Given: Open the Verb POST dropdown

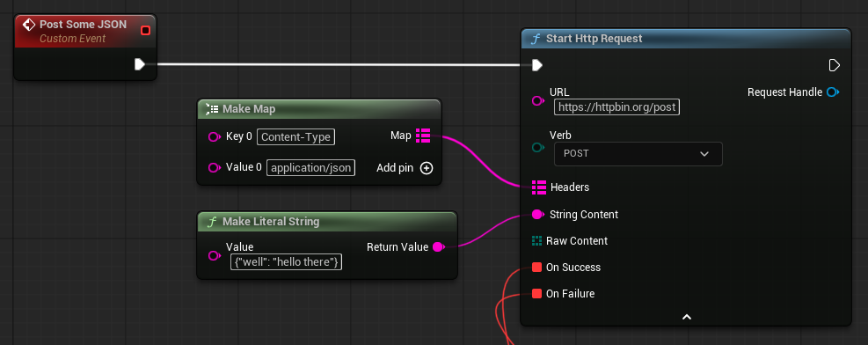Looking at the screenshot, I should 638,154.
